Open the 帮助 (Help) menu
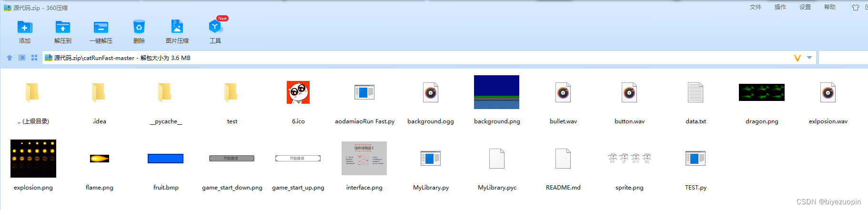The image size is (868, 210). click(x=830, y=7)
